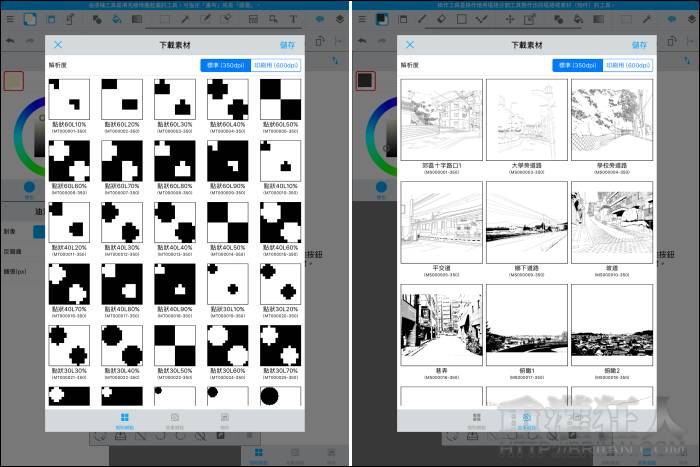Select tone thumbnail 點狀30L10%
The width and height of the screenshot is (700, 467).
click(228, 284)
